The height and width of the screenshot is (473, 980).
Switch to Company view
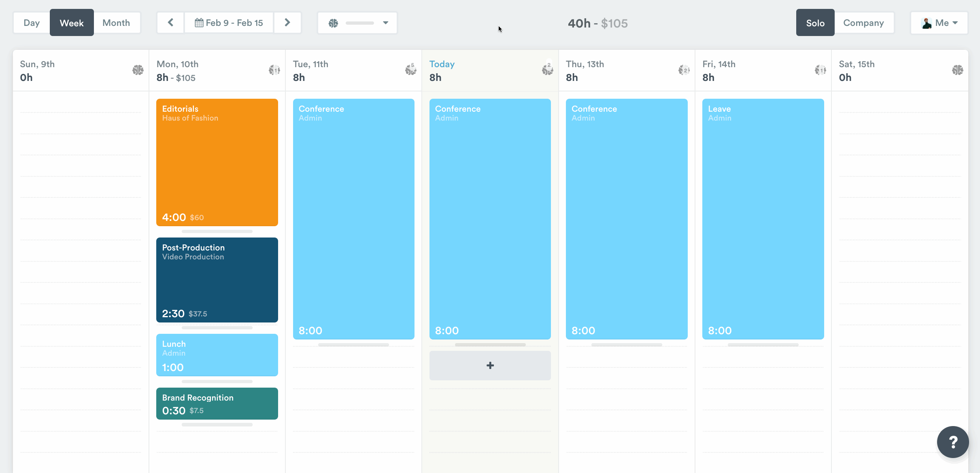864,23
